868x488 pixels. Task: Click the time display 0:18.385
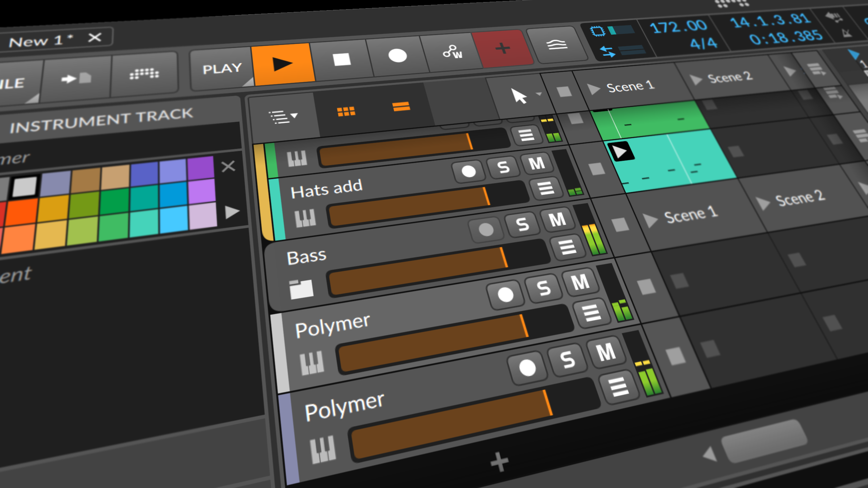click(x=786, y=37)
